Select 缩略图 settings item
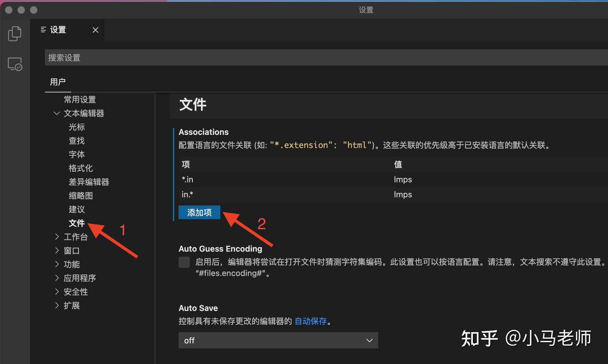 pyautogui.click(x=81, y=195)
